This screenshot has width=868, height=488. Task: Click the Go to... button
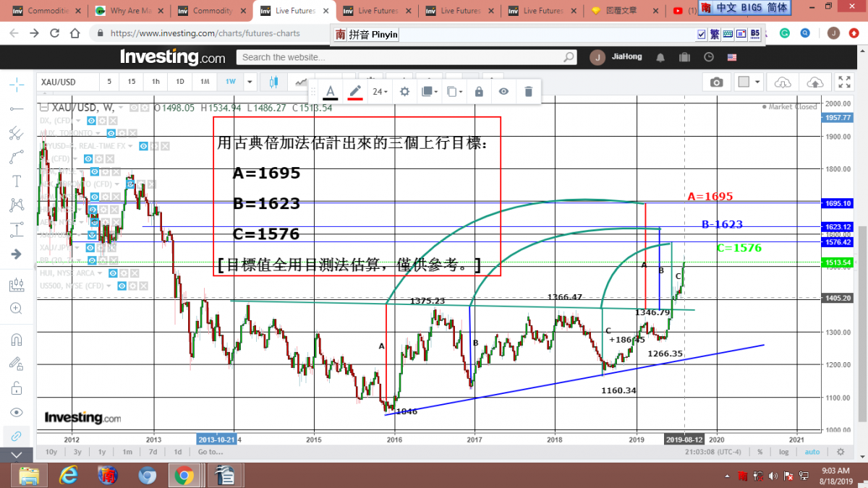coord(210,452)
